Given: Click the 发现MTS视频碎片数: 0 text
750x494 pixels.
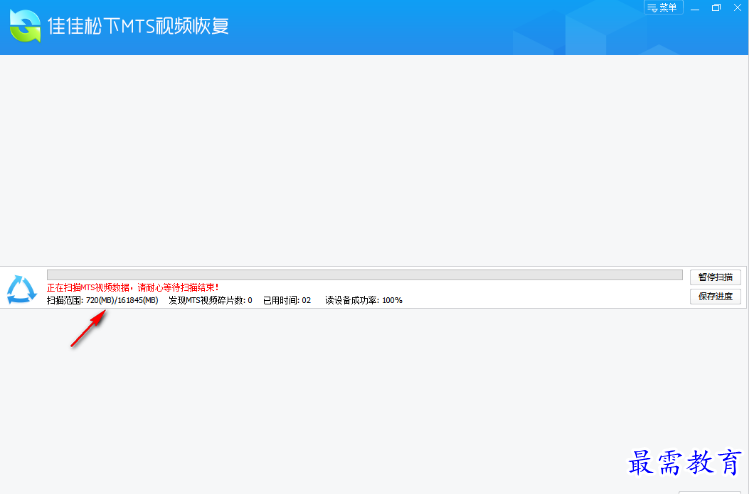Looking at the screenshot, I should click(x=210, y=300).
